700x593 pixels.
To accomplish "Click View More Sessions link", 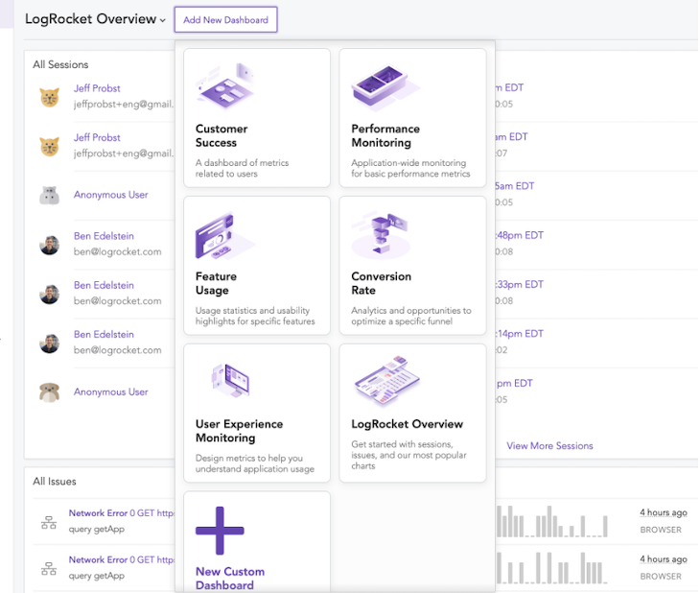I will [x=549, y=446].
